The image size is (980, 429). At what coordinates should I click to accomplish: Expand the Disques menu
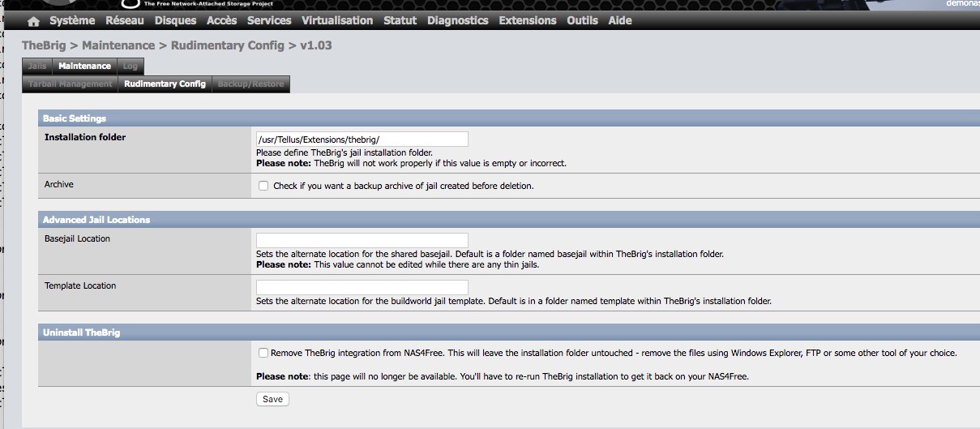pos(175,20)
